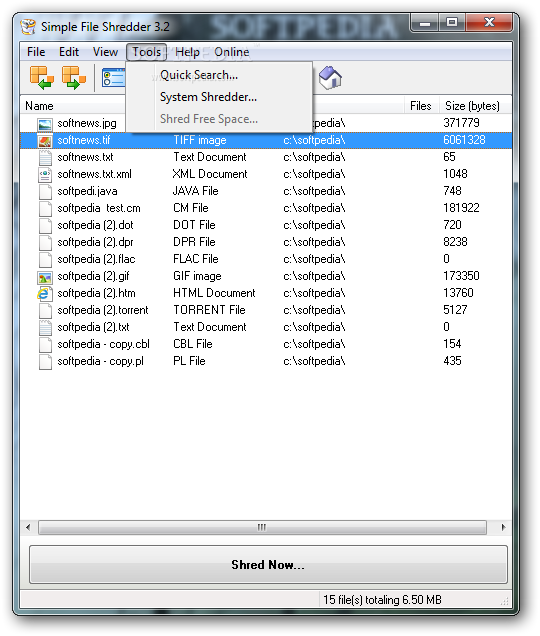Select the softpedia (2).dpr file name
The width and height of the screenshot is (540, 636).
tap(95, 243)
